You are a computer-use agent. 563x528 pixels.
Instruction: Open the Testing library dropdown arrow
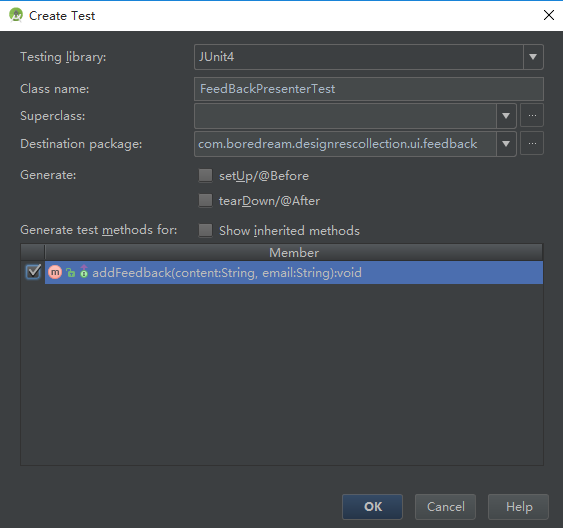coord(533,57)
